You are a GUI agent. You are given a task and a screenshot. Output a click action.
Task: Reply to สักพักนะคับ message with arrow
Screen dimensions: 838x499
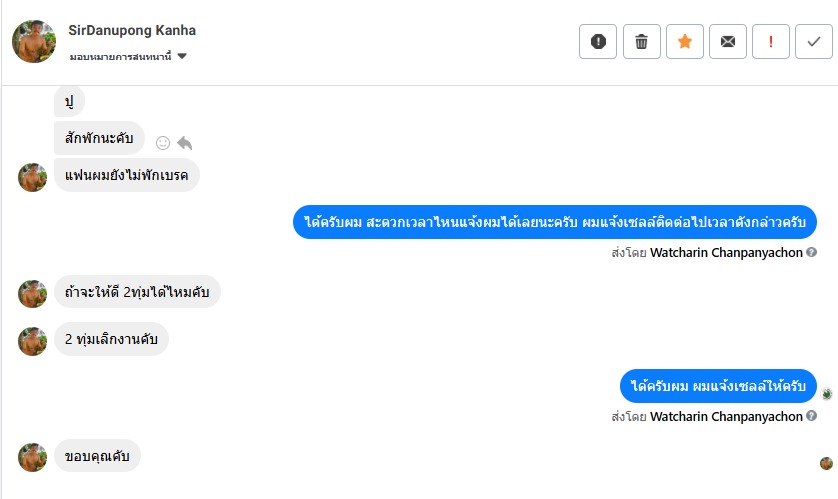[x=184, y=143]
